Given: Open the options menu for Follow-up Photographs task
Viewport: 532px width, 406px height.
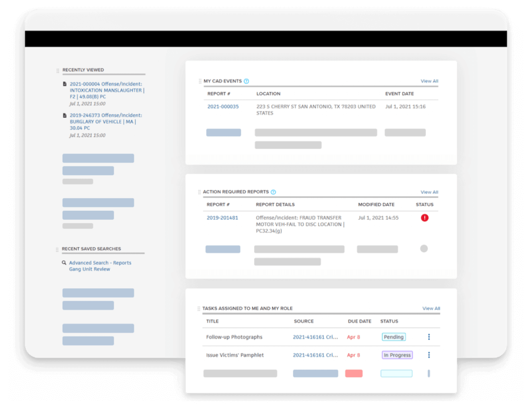Looking at the screenshot, I should pos(429,337).
